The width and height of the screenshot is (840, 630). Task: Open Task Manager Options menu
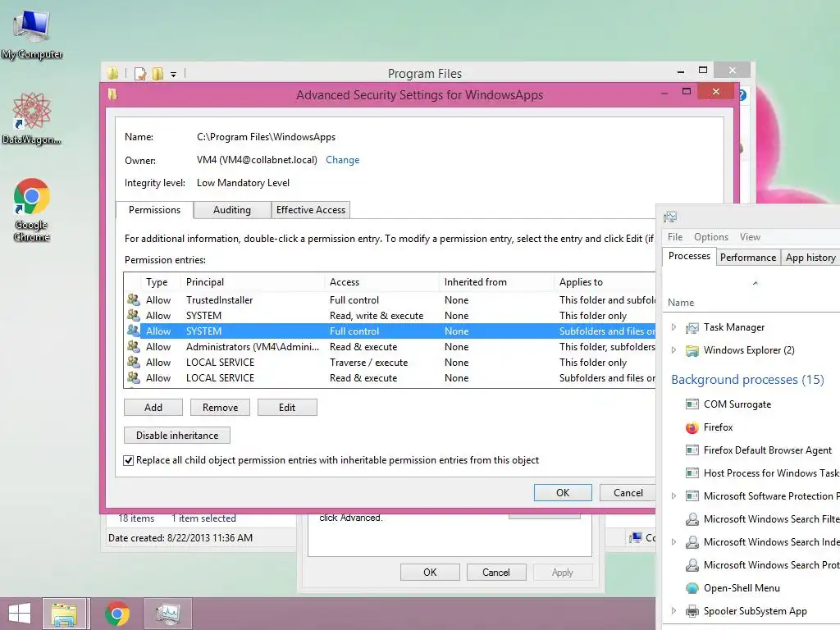coord(711,237)
